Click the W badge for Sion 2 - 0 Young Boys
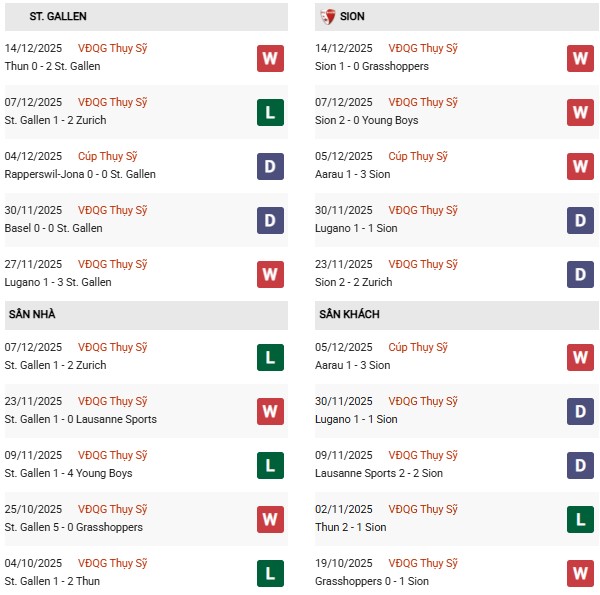Screen dimensions: 600x595 click(580, 112)
